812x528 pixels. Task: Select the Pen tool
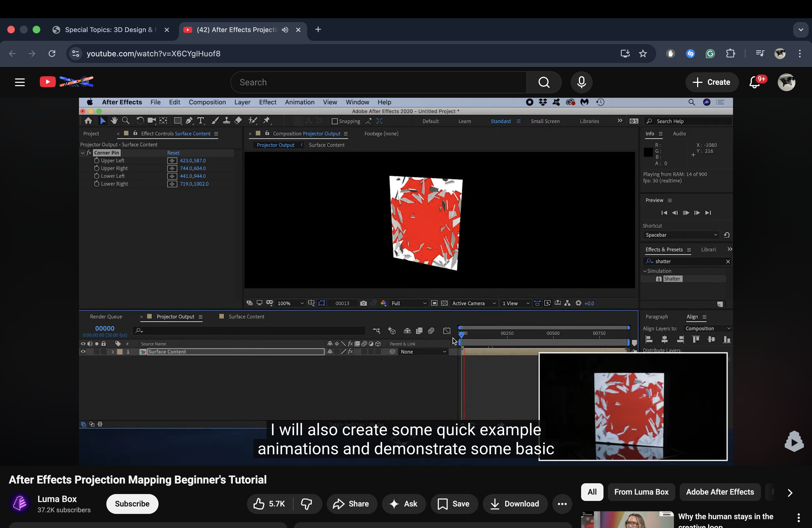tap(189, 120)
